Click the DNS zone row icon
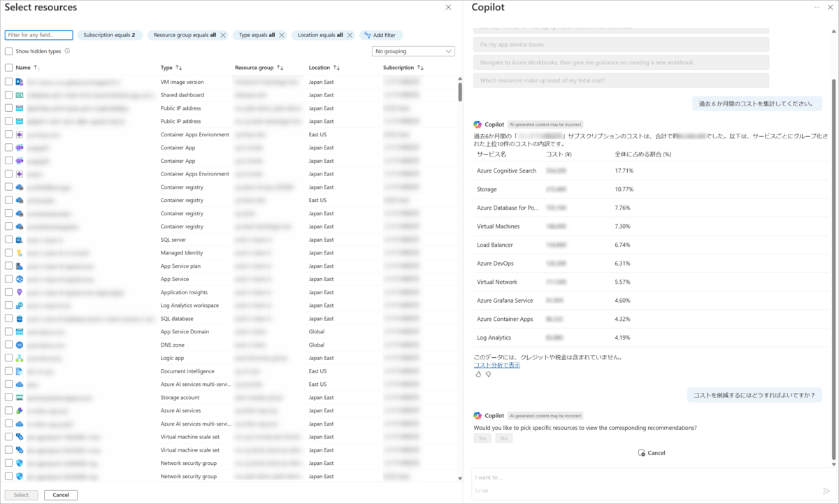 [20, 345]
